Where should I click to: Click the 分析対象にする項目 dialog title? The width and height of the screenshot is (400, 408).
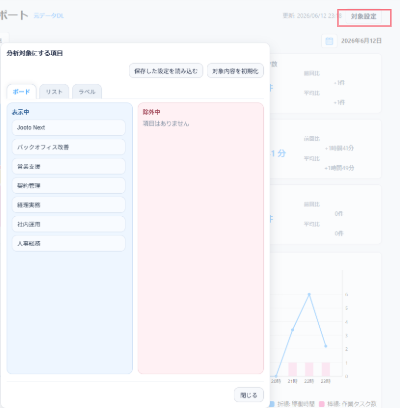35,53
